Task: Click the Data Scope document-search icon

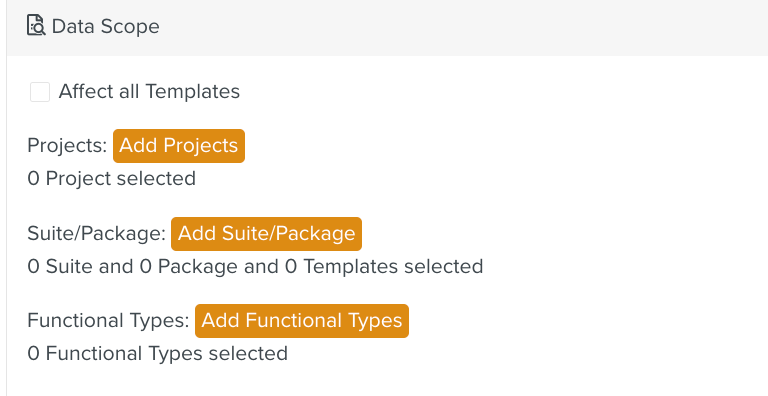Action: [x=36, y=25]
